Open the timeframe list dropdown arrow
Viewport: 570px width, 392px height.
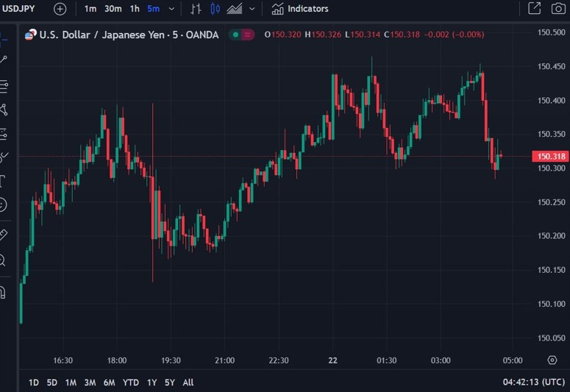click(171, 9)
